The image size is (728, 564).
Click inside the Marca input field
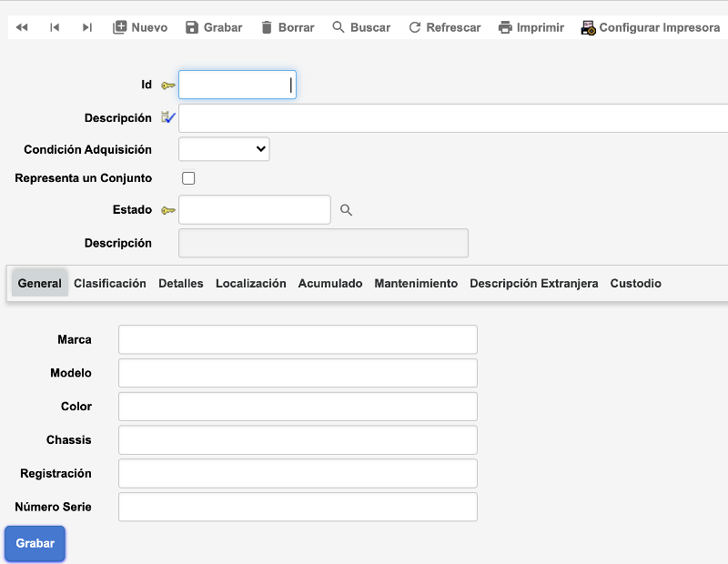click(298, 339)
